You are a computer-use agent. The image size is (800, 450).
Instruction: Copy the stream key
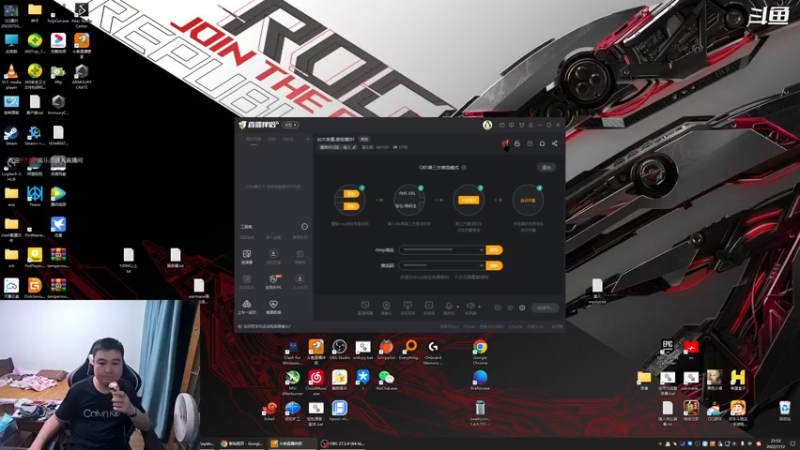494,265
